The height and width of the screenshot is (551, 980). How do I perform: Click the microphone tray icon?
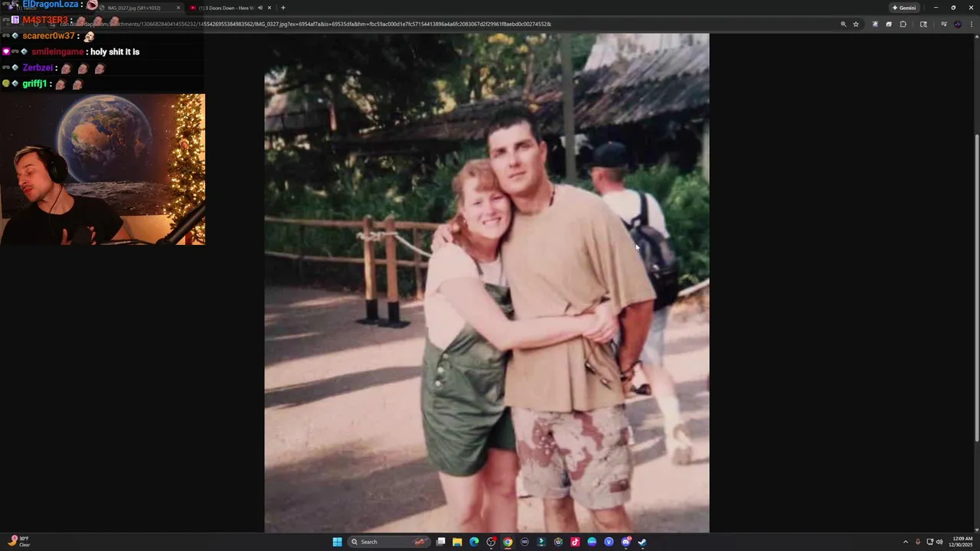click(x=918, y=542)
